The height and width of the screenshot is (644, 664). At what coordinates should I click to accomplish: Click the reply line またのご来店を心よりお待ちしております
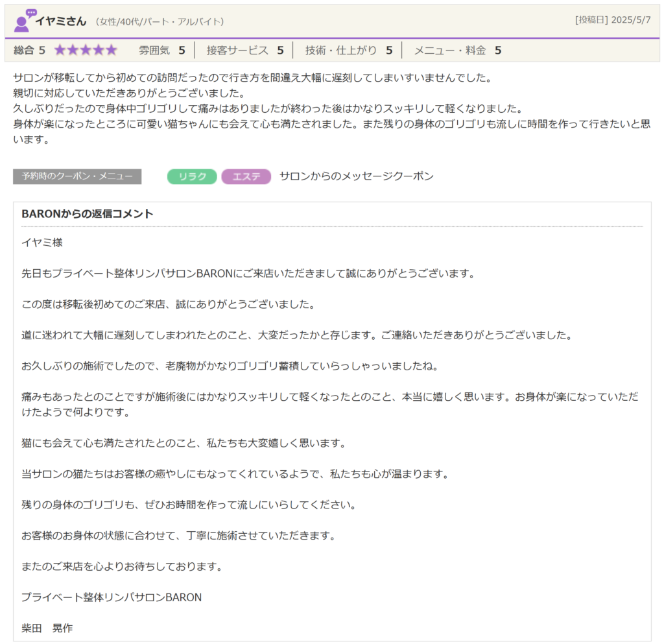point(122,566)
